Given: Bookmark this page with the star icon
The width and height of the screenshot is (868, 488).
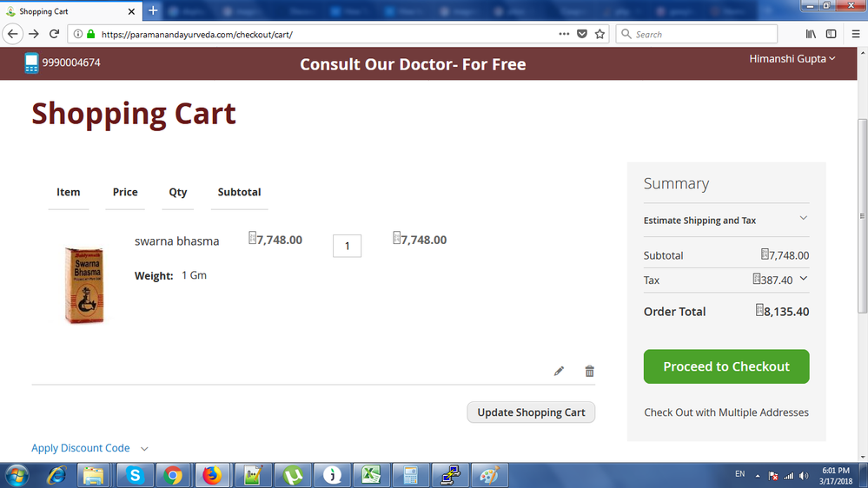Looking at the screenshot, I should [x=600, y=34].
